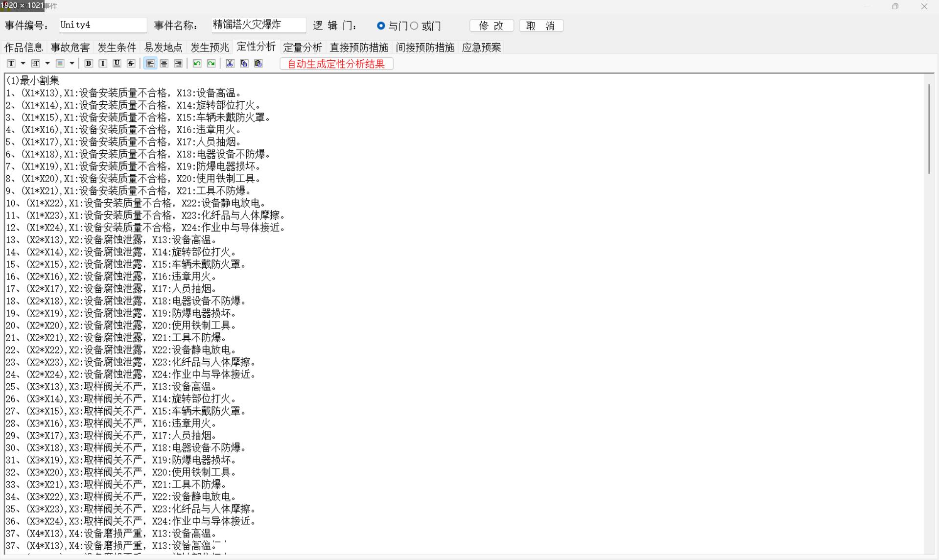Switch to the 应急预案 tab
Image resolution: width=939 pixels, height=560 pixels.
pos(481,47)
